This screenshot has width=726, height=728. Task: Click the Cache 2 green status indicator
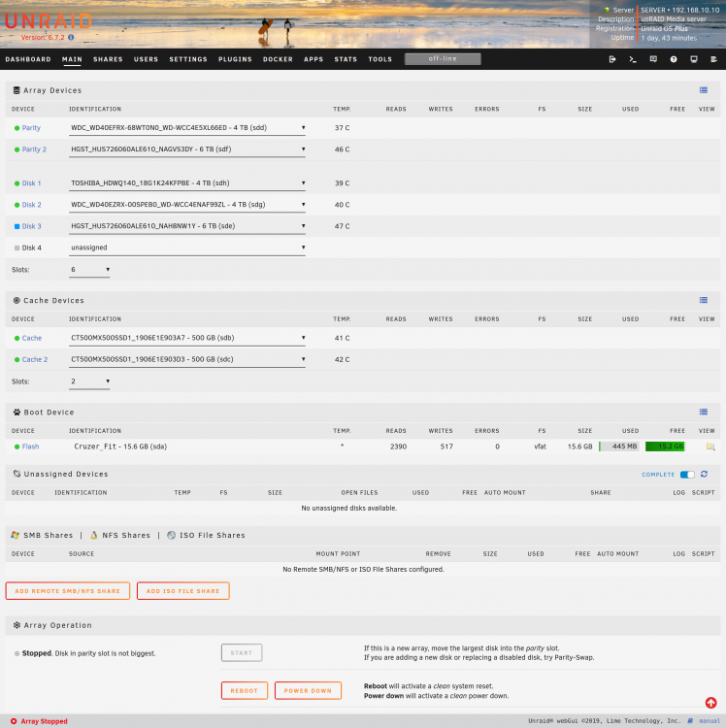pos(16,360)
